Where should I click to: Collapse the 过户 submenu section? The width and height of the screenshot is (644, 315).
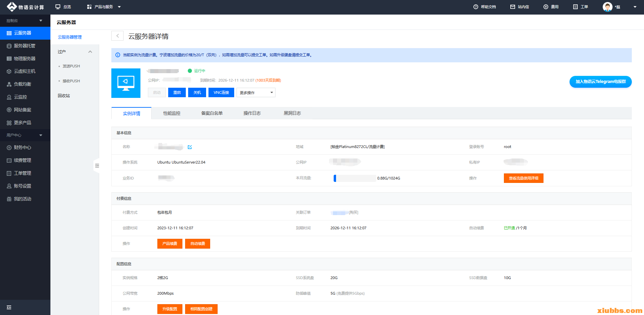click(x=90, y=52)
